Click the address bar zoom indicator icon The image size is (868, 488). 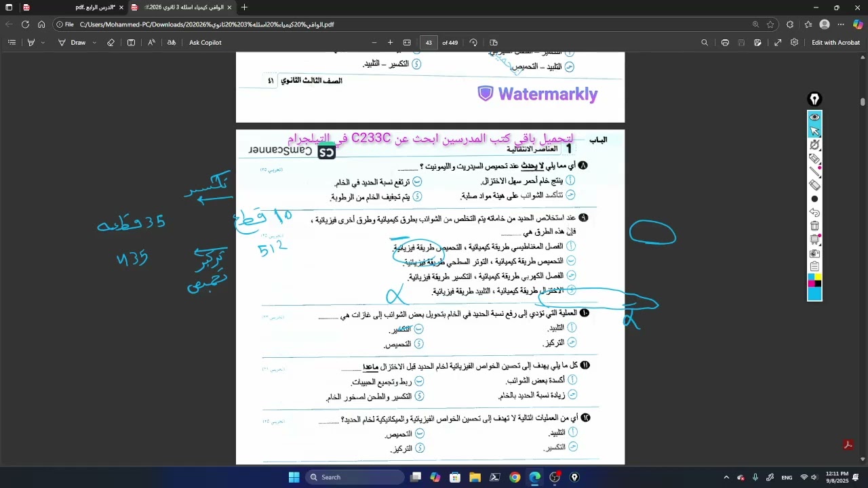(755, 24)
